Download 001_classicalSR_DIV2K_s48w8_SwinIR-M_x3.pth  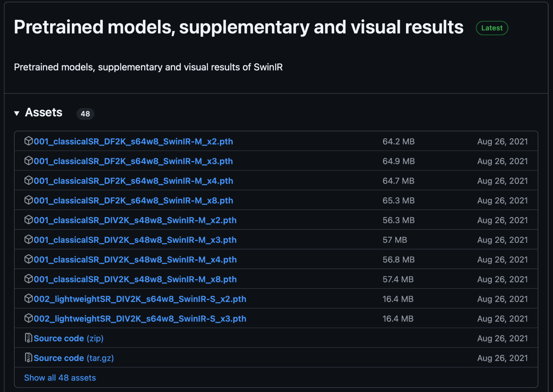pos(135,240)
